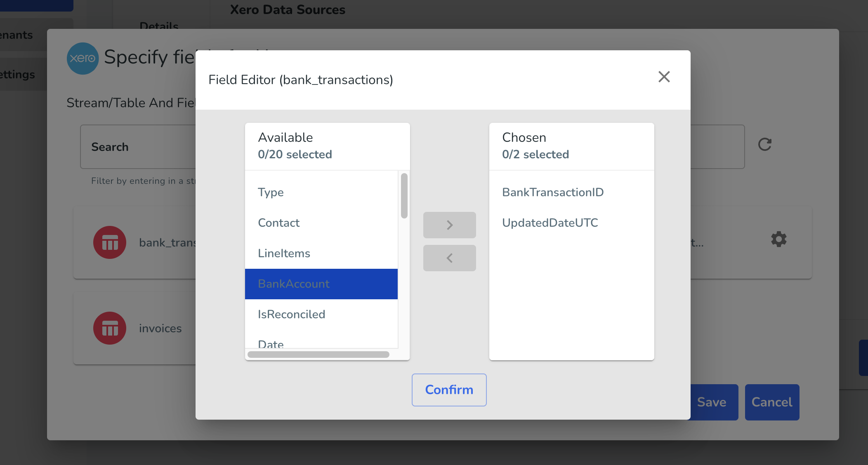868x465 pixels.
Task: Click the Xero logo icon
Action: 83,59
